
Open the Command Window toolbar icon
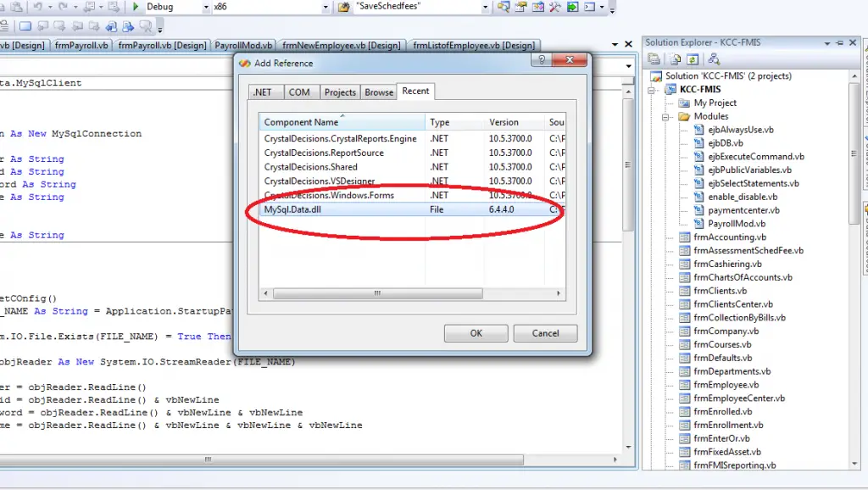[x=589, y=7]
